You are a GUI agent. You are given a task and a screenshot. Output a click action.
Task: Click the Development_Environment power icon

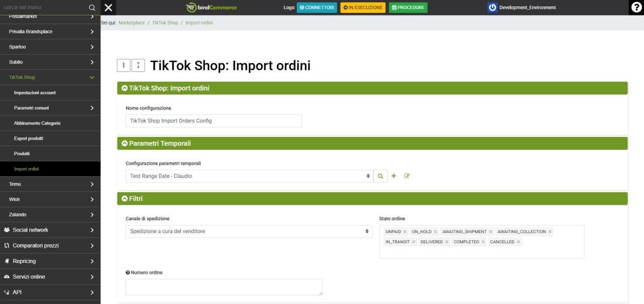click(x=492, y=8)
